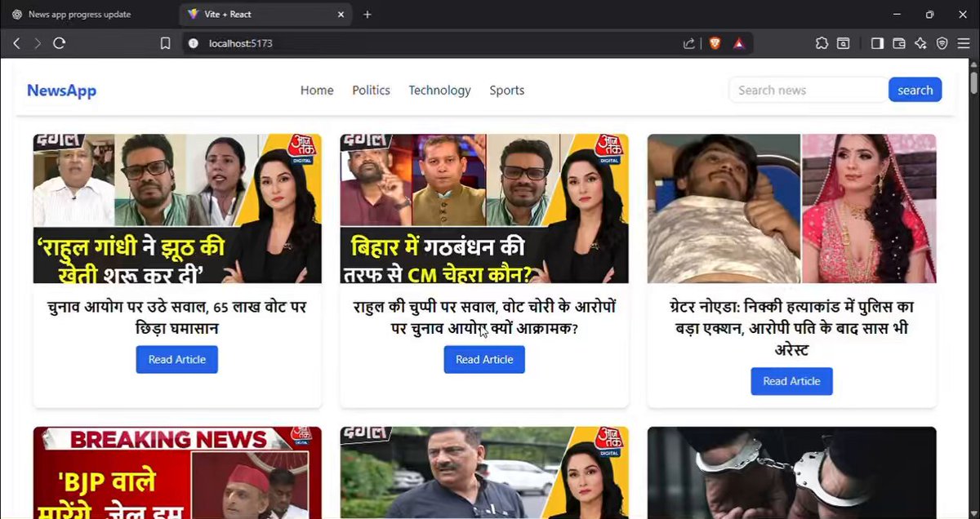Read Article about Rahul's silence on vote theft

pyautogui.click(x=484, y=359)
